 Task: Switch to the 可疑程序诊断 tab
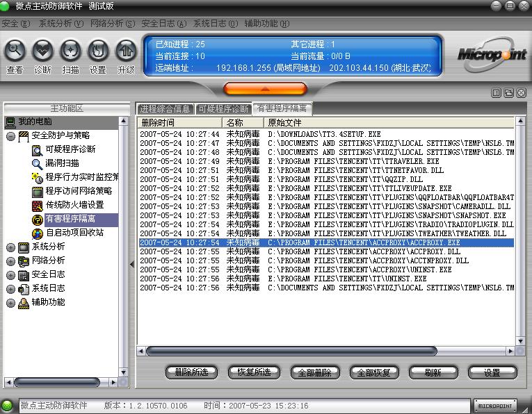pos(224,109)
